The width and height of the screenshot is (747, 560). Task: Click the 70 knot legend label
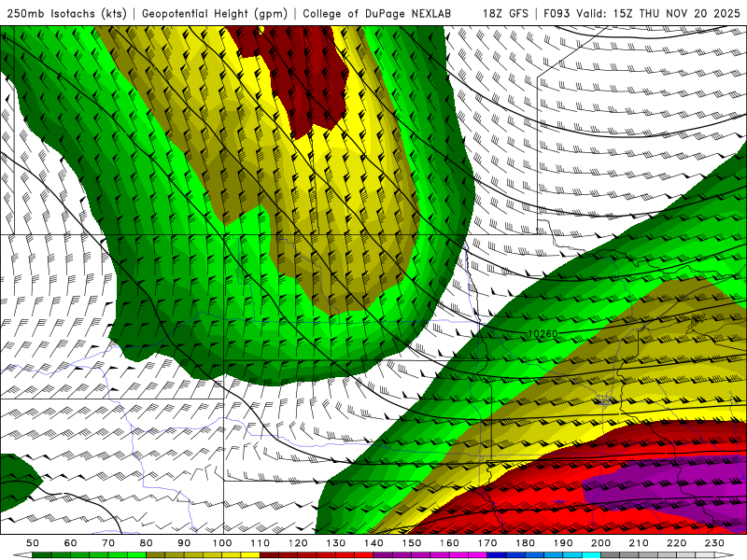click(x=108, y=543)
